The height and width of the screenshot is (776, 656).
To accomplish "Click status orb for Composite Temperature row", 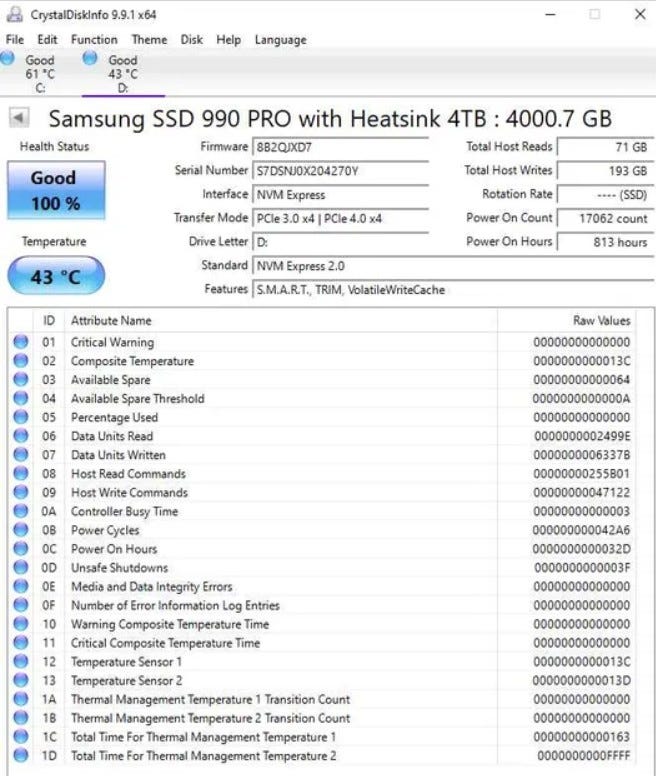I will 21,360.
